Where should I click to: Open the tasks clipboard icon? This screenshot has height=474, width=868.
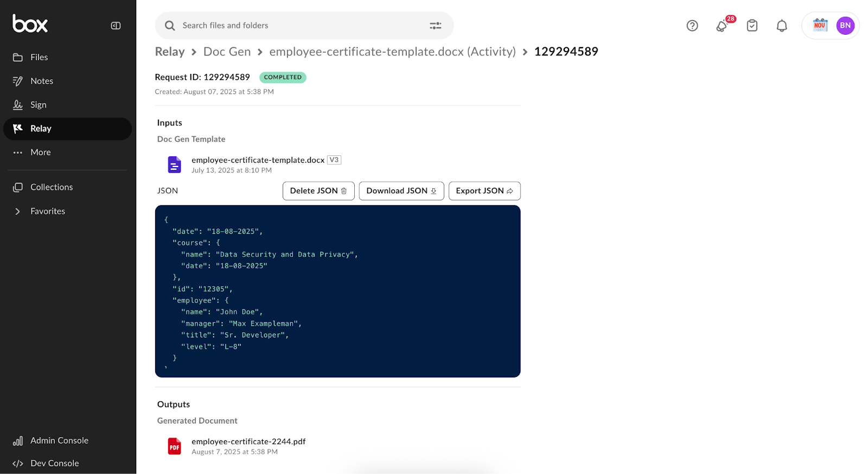click(752, 26)
